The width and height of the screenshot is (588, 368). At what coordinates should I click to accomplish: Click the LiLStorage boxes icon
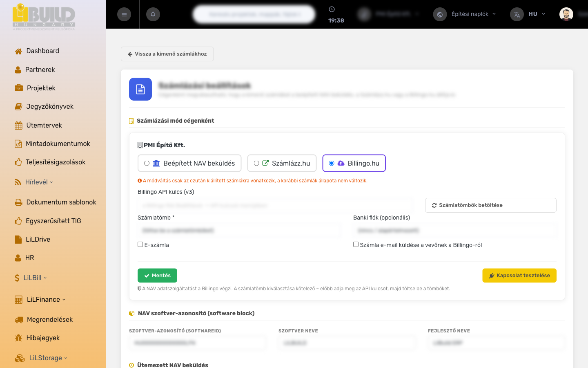(x=20, y=358)
